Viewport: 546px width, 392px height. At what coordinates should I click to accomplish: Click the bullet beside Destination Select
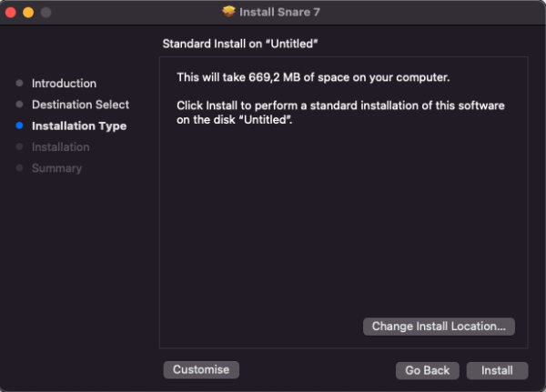click(x=19, y=105)
